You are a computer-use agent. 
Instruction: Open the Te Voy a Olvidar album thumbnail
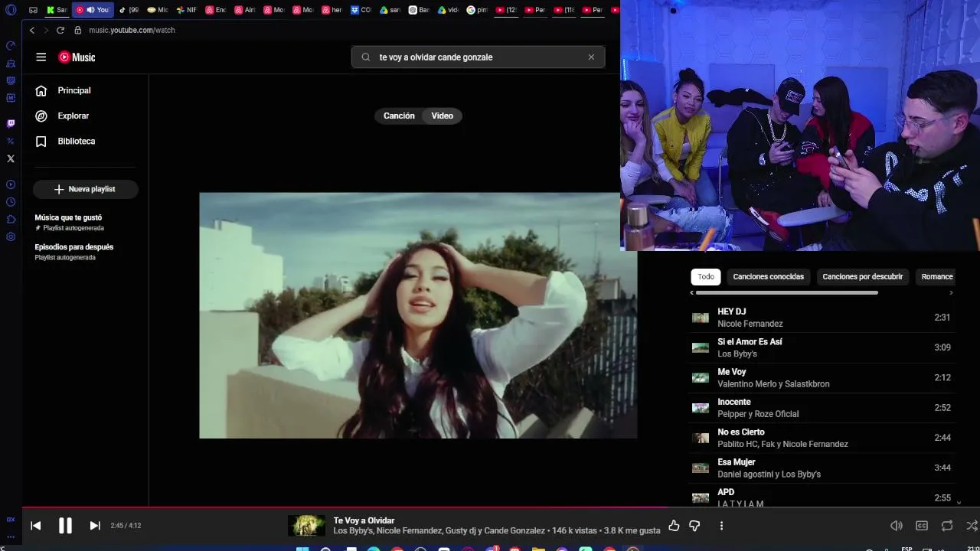tap(306, 526)
